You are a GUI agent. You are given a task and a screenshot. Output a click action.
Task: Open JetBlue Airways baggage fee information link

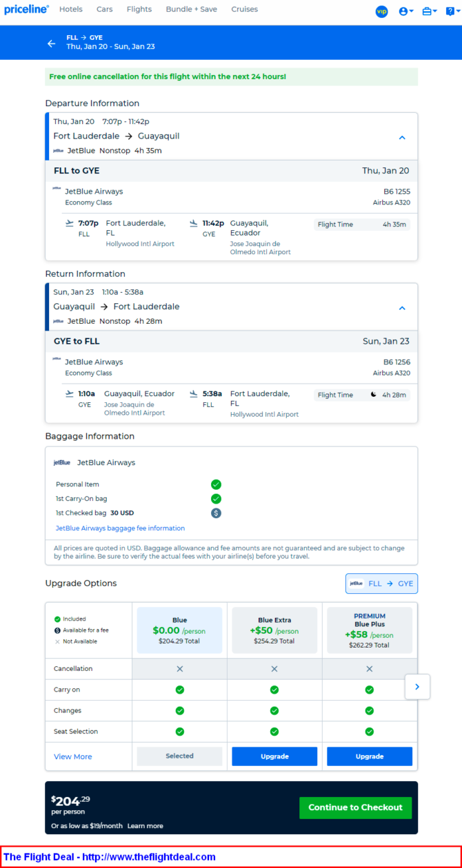click(x=120, y=528)
